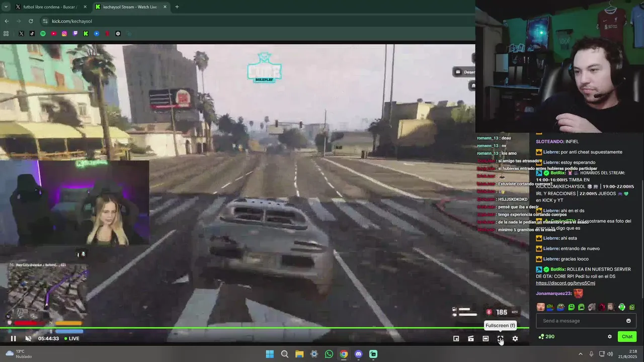Open the Kick bookmark in the bookmarks bar
This screenshot has width=644, height=362.
pyautogui.click(x=86, y=34)
